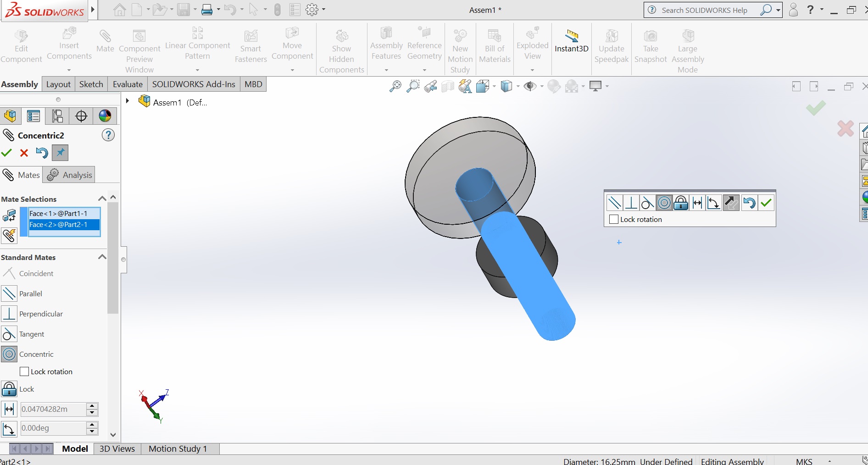Screen dimensions: 868x465
Task: Expand the Assem1 feature tree
Action: (x=127, y=101)
